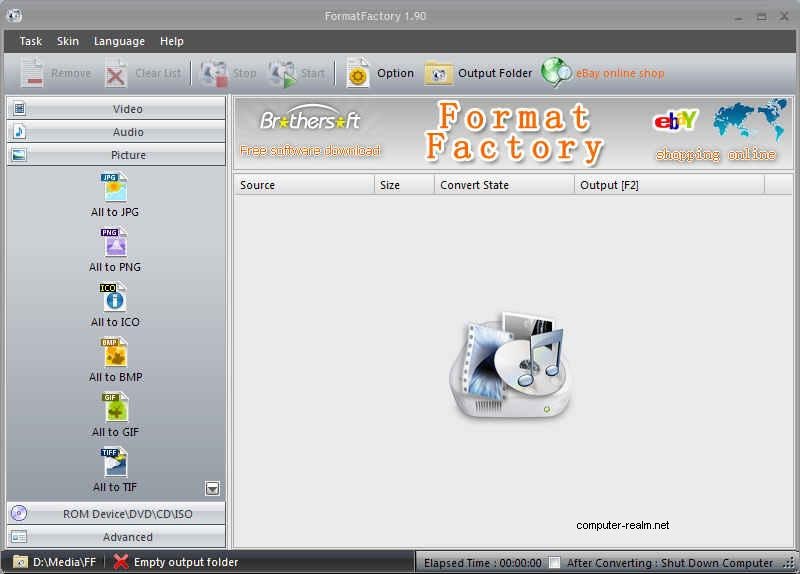Choose the All to PNG converter icon
800x574 pixels.
pos(115,242)
